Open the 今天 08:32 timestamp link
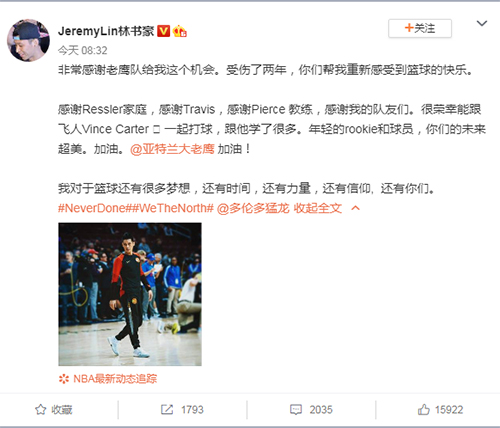Image resolution: width=500 pixels, height=428 pixels. coord(83,51)
